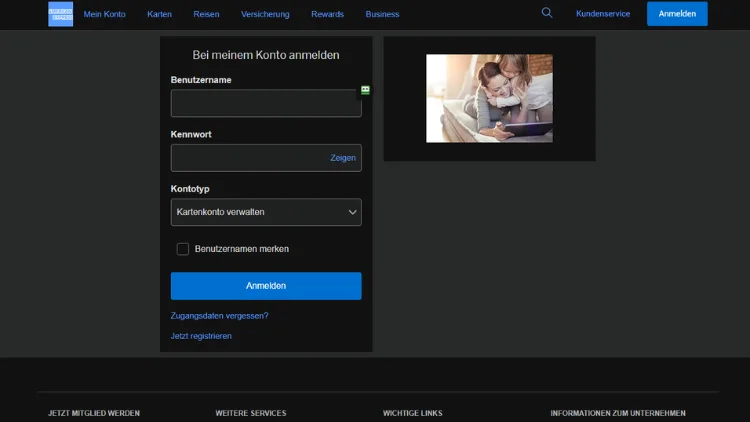Open the Versicherung menu
Screen dimensions: 750x422
tap(265, 14)
